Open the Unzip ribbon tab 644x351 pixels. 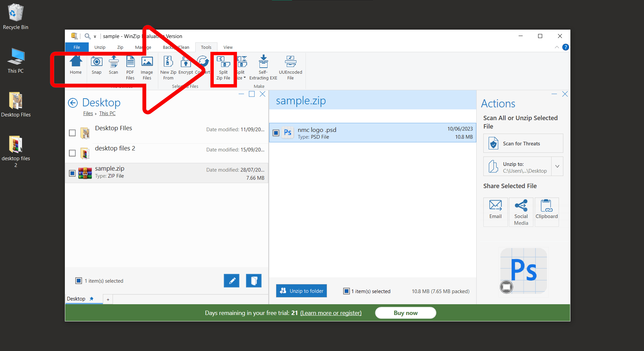pyautogui.click(x=100, y=47)
